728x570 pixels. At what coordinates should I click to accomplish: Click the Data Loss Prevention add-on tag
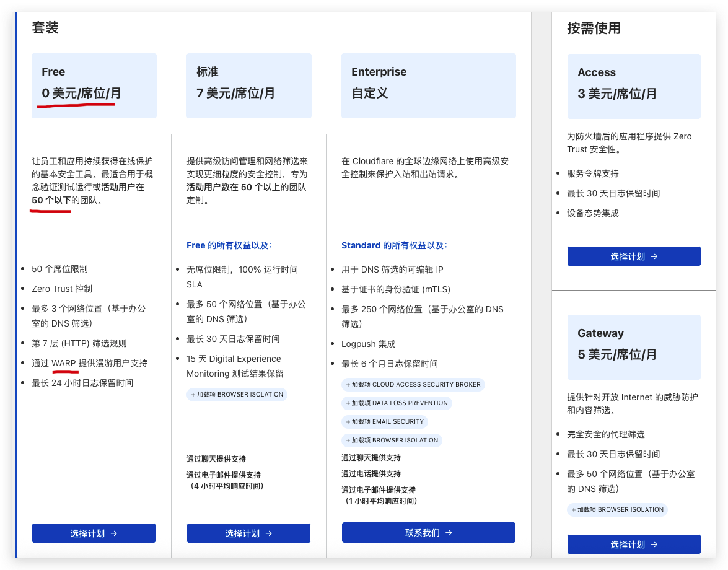pyautogui.click(x=397, y=403)
